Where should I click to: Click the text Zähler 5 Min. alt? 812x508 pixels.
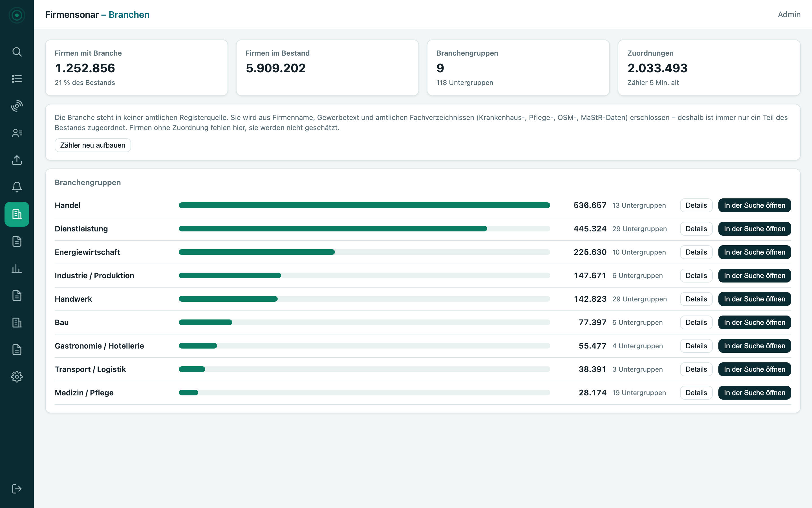(653, 83)
